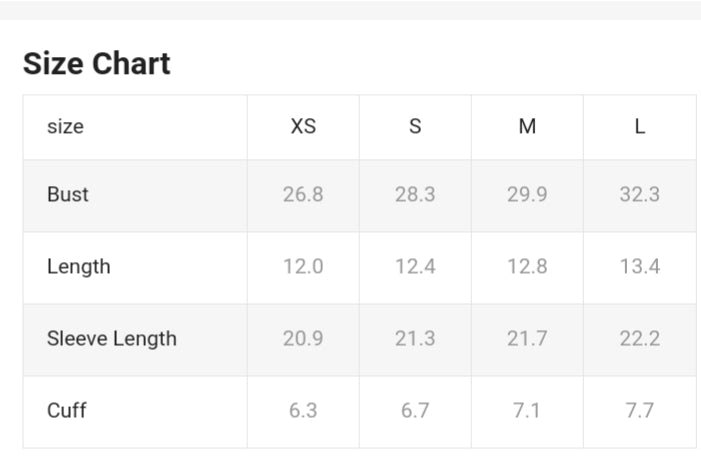Click the Length row label
701x456 pixels.
coord(79,267)
